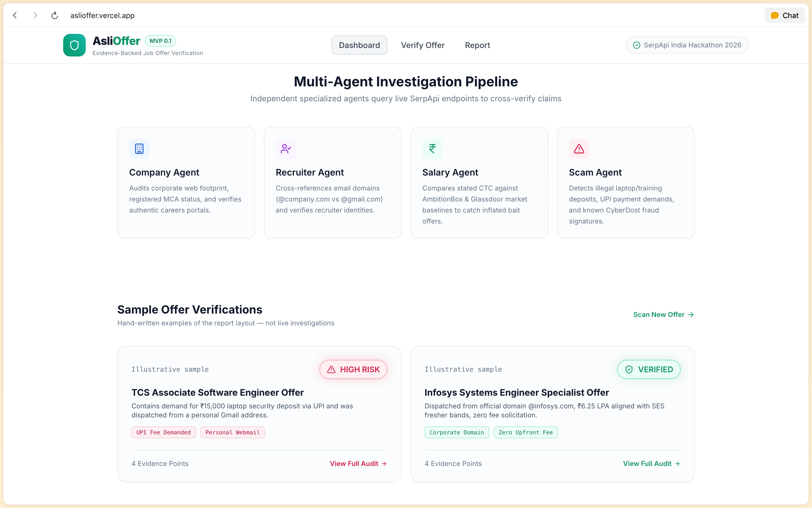Image resolution: width=812 pixels, height=508 pixels.
Task: Click the UPI Fee Demanded tag
Action: tap(164, 432)
